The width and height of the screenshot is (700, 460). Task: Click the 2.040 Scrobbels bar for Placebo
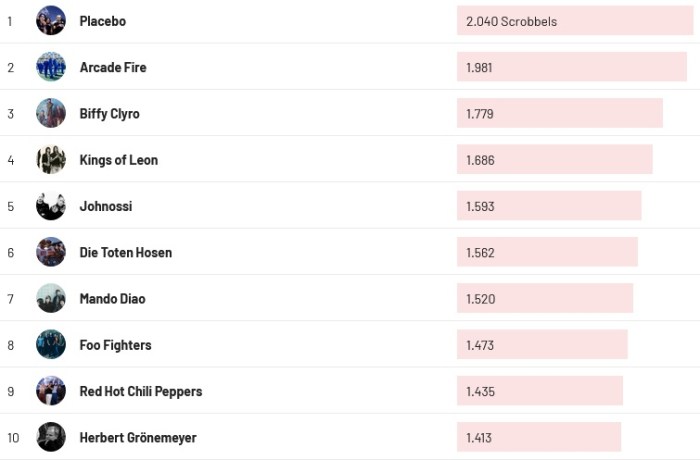click(575, 21)
